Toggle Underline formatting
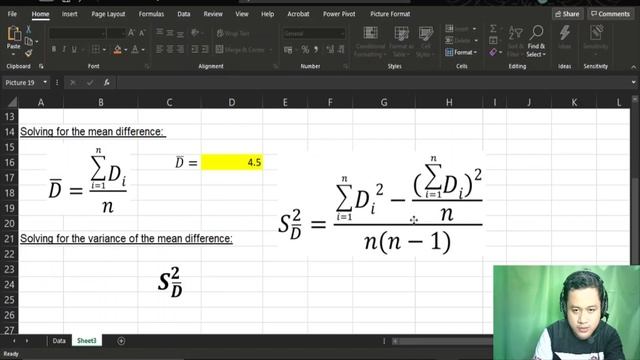The height and width of the screenshot is (360, 640). pyautogui.click(x=74, y=50)
